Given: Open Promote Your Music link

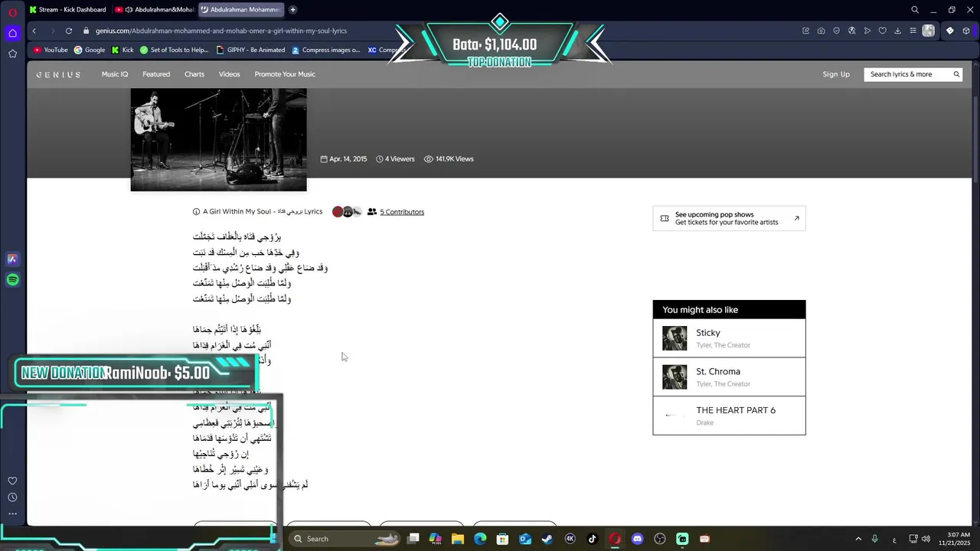Looking at the screenshot, I should tap(285, 74).
